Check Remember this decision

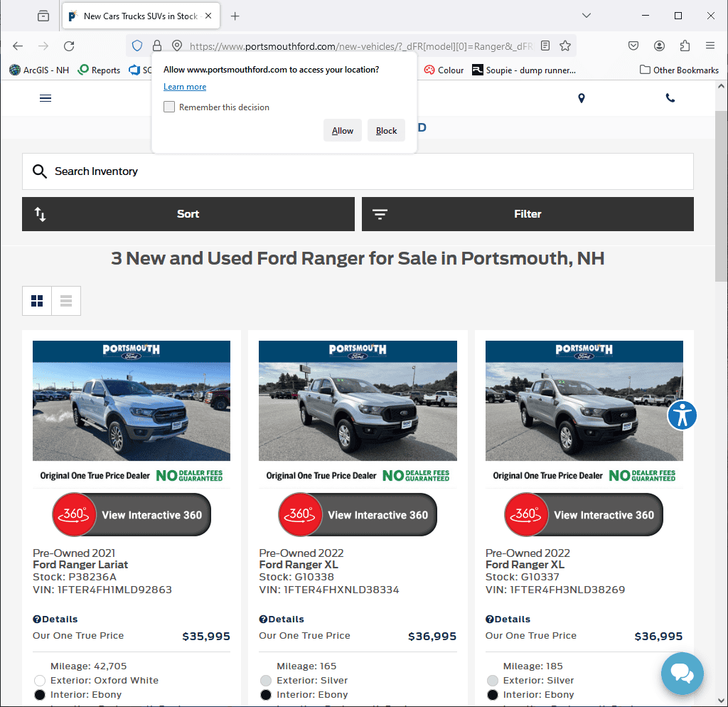pyautogui.click(x=169, y=107)
